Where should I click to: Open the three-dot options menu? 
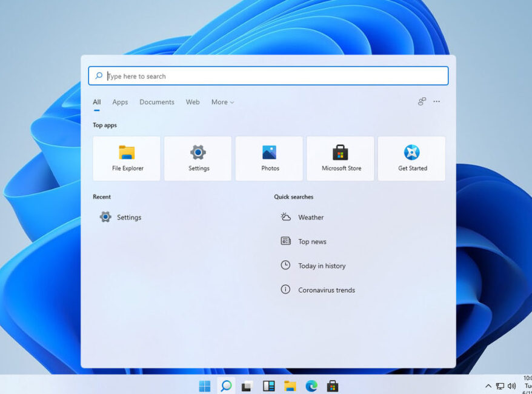point(437,101)
